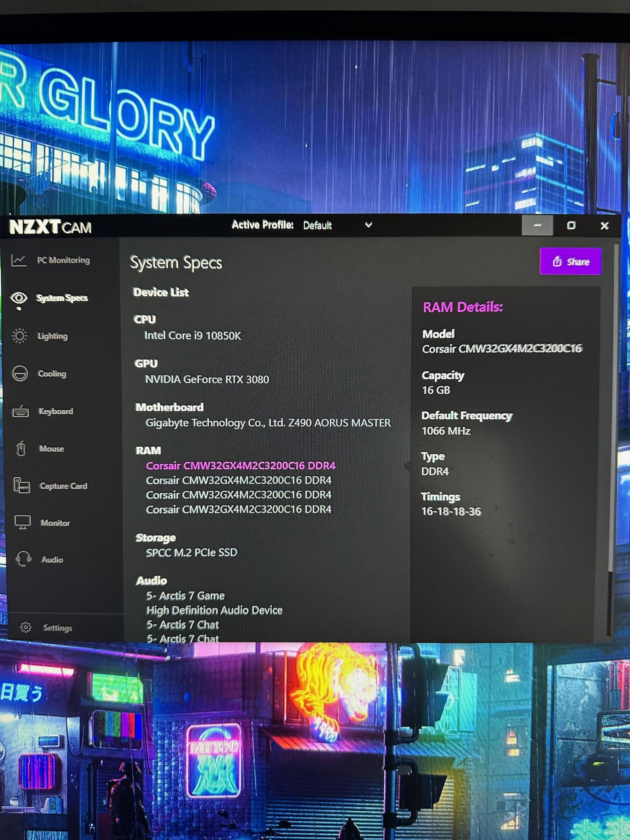
Task: Open Settings gear icon
Action: (x=26, y=627)
